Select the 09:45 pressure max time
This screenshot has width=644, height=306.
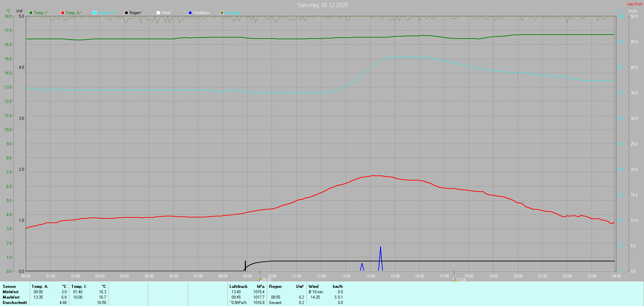tap(236, 297)
